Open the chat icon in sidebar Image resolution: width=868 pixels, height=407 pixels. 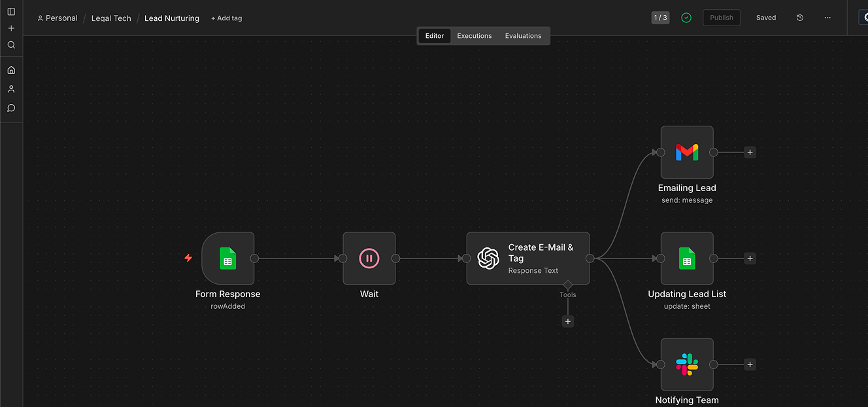point(11,108)
